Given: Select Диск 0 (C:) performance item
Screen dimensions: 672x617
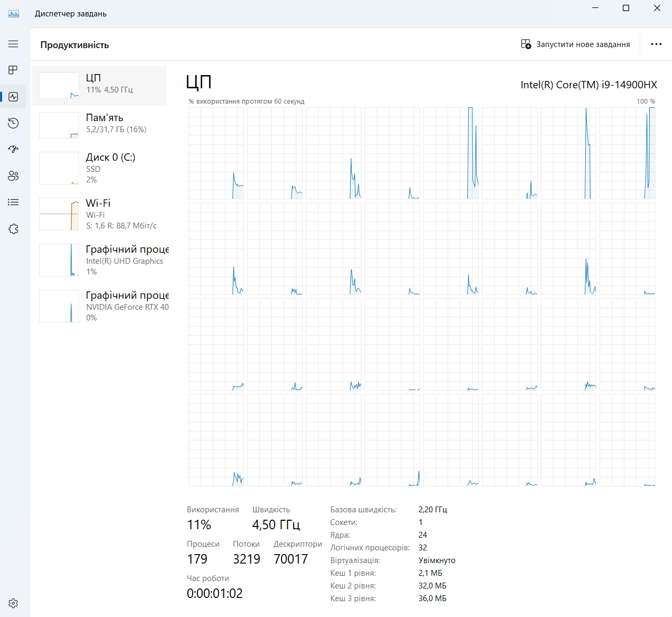Looking at the screenshot, I should (99, 168).
